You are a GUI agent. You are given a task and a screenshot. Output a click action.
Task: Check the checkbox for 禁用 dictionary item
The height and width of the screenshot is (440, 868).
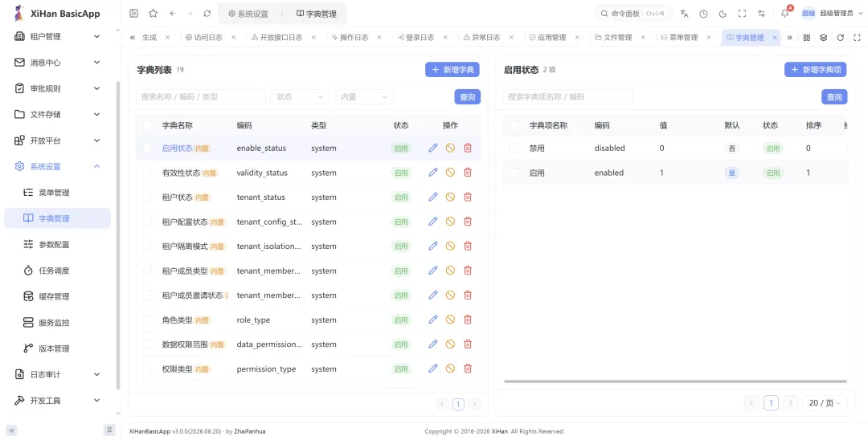coord(514,149)
